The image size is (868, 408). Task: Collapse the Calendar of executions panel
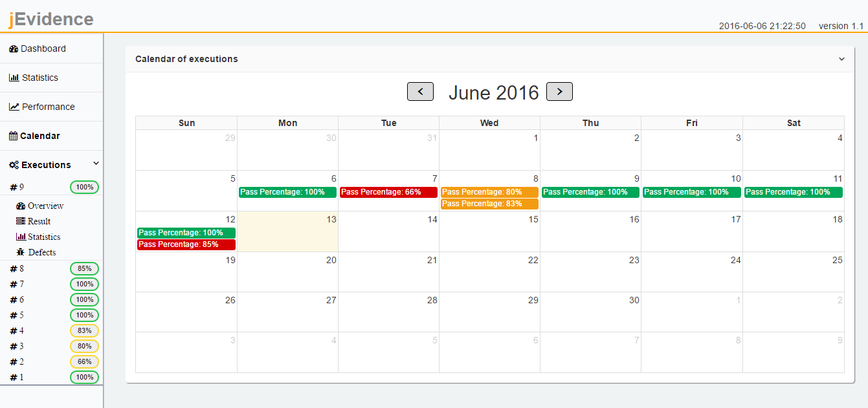tap(841, 59)
